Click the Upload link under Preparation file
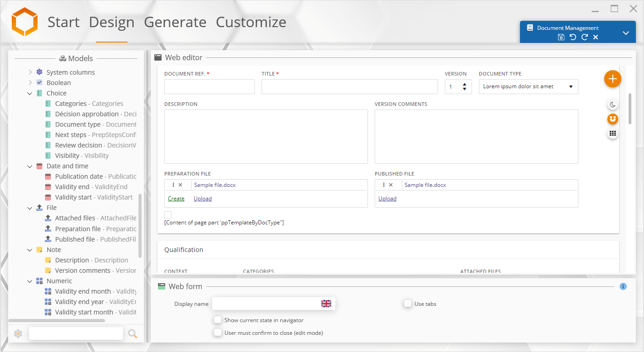The image size is (644, 352). [x=203, y=199]
